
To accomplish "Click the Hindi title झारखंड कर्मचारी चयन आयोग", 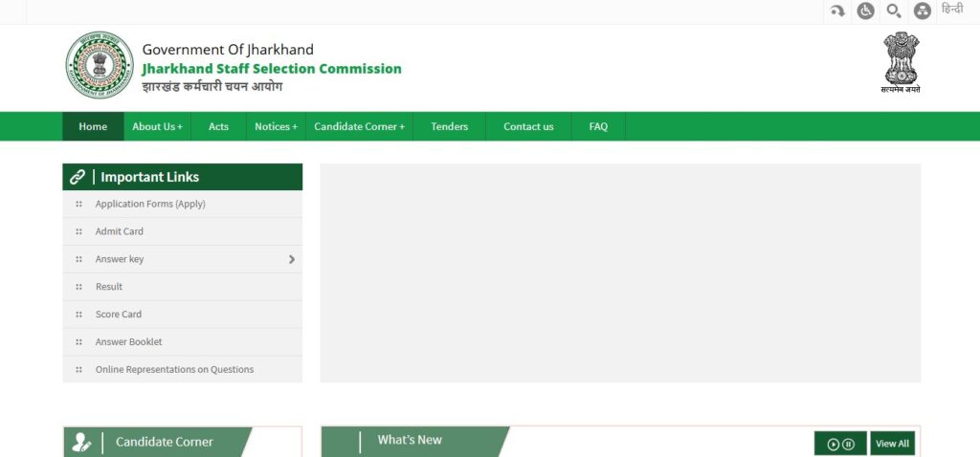I will click(212, 87).
